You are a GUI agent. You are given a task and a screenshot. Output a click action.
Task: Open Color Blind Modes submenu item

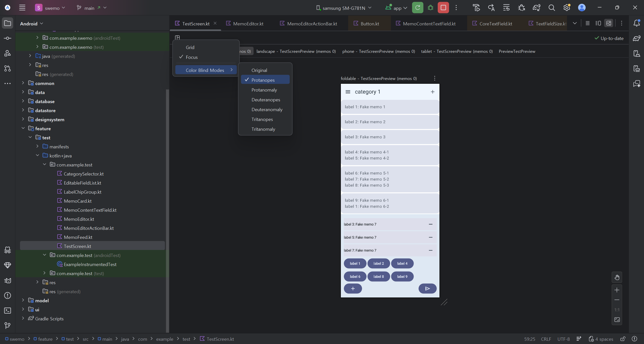[x=205, y=70]
